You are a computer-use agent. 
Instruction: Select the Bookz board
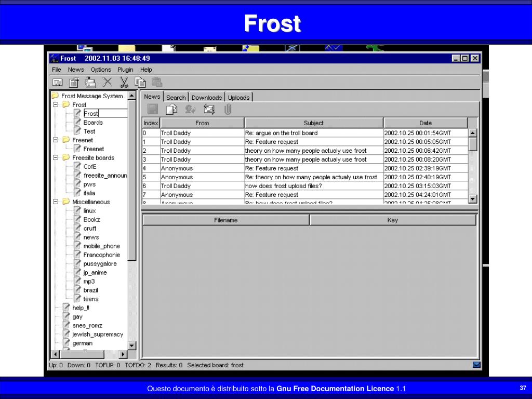pyautogui.click(x=91, y=220)
